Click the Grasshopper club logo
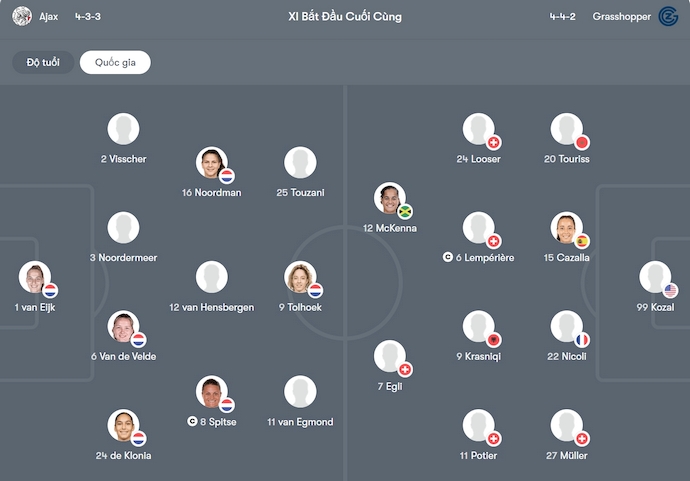Image resolution: width=690 pixels, height=481 pixels. coord(669,16)
